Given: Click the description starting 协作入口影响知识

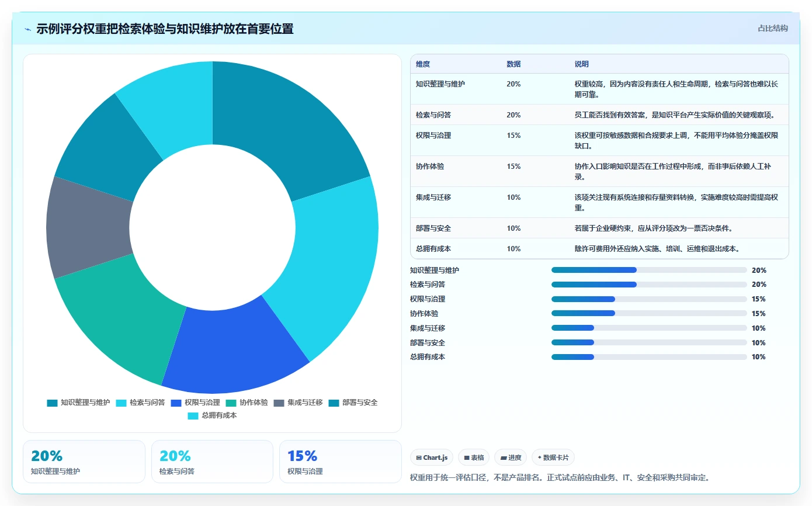Looking at the screenshot, I should tap(673, 171).
